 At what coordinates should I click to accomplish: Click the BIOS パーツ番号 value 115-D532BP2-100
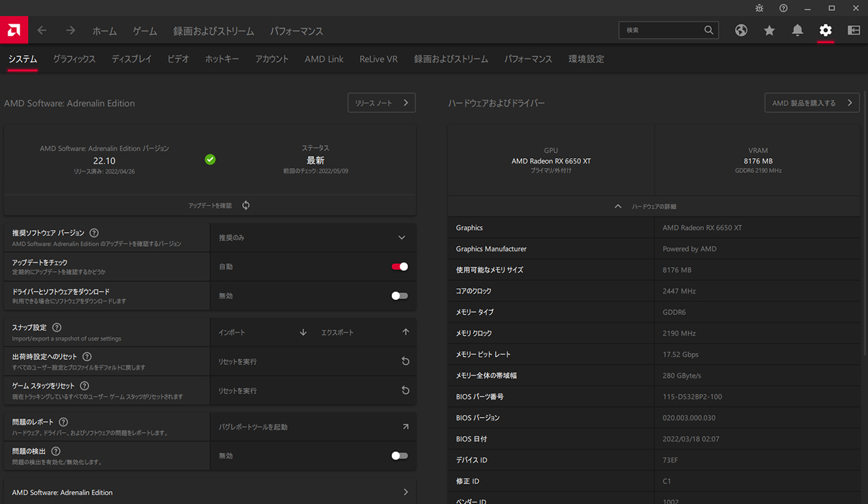tap(692, 396)
